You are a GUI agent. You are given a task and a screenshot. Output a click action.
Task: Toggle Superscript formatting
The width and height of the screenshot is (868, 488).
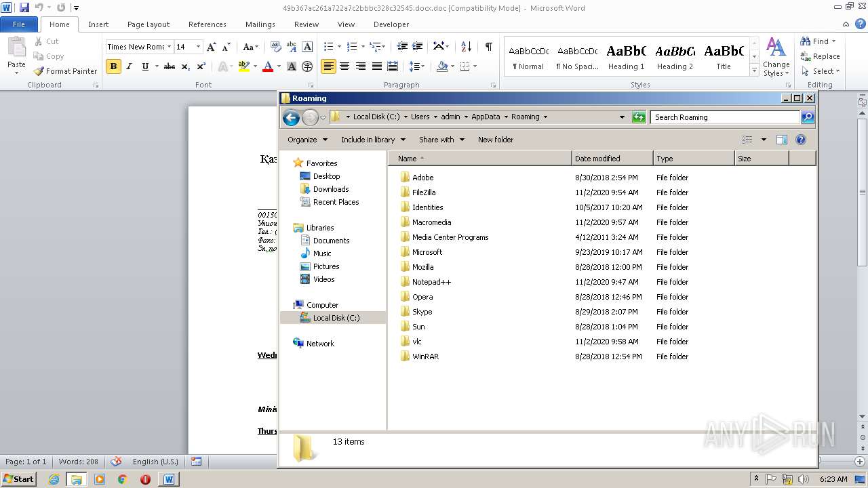point(201,66)
